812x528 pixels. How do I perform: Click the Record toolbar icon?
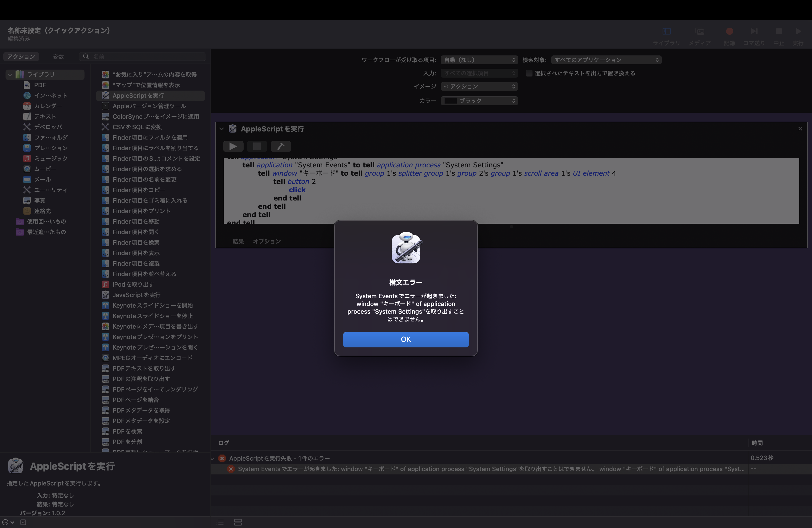(x=729, y=32)
